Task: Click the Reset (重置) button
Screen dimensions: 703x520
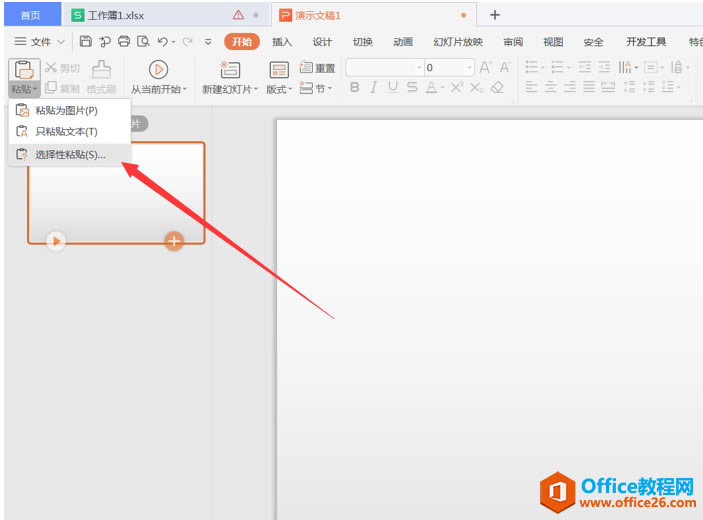Action: coord(317,68)
